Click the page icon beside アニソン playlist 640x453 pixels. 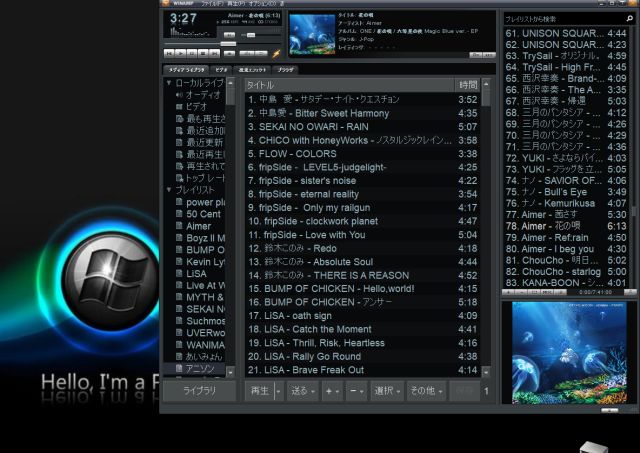179,369
